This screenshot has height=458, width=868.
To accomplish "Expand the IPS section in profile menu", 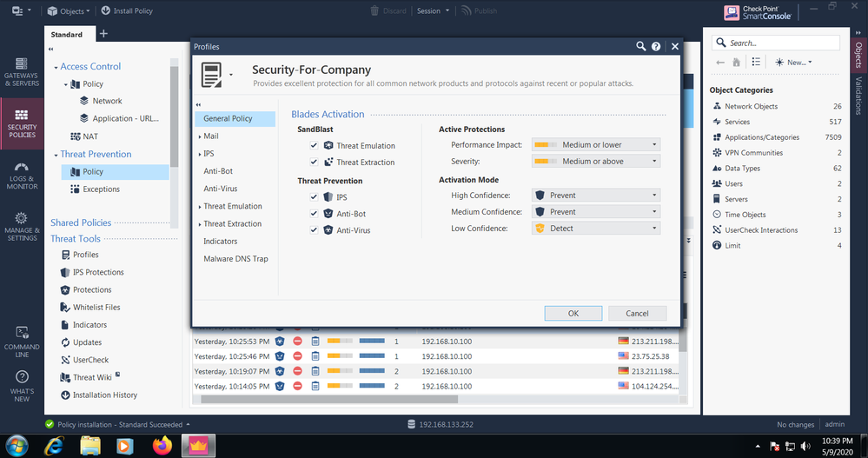I will pos(200,154).
